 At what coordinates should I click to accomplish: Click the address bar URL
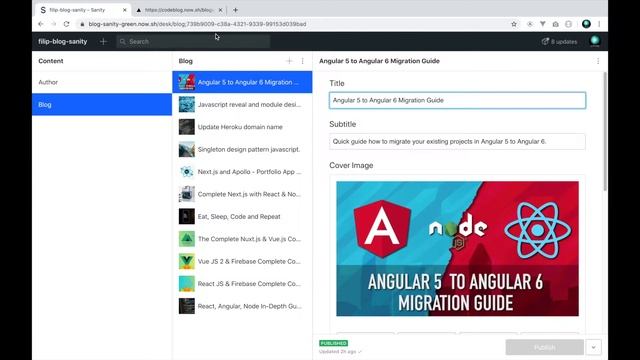pos(197,24)
